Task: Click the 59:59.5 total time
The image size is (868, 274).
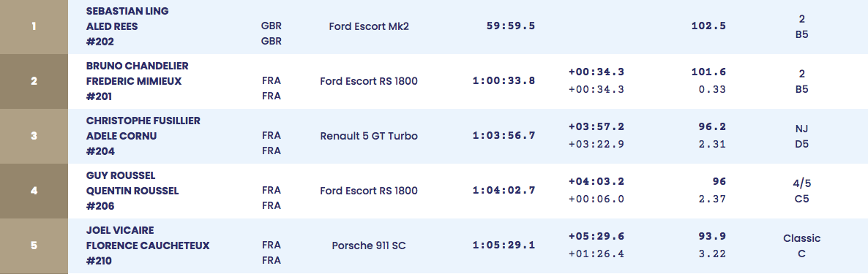Action: click(x=511, y=26)
